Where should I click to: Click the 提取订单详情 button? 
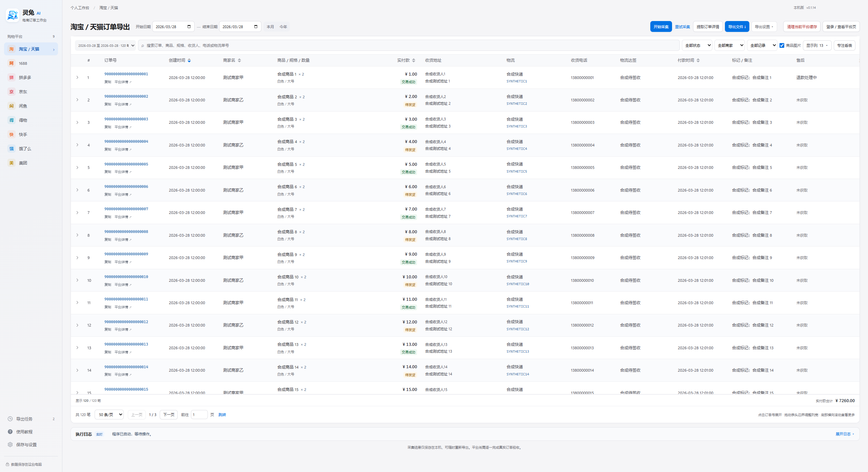[x=708, y=27]
